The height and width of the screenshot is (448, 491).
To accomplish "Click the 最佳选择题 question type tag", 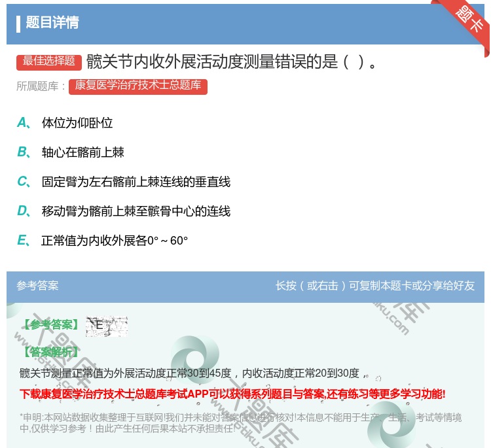I will [x=49, y=61].
